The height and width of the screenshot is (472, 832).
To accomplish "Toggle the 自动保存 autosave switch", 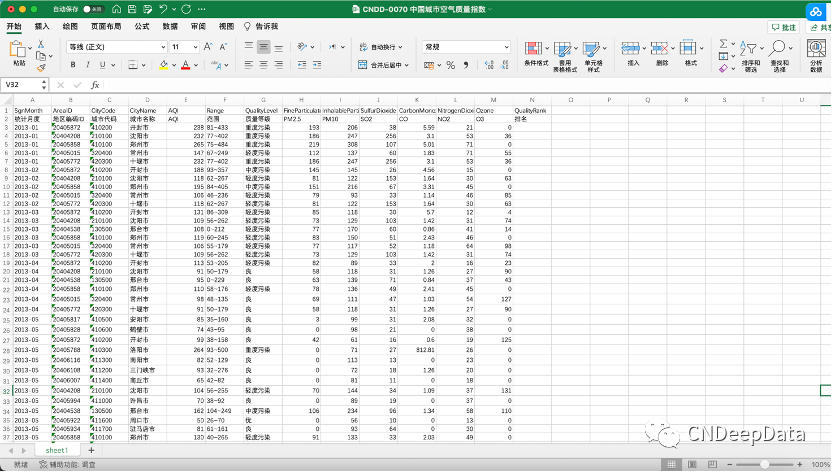I will coord(93,9).
